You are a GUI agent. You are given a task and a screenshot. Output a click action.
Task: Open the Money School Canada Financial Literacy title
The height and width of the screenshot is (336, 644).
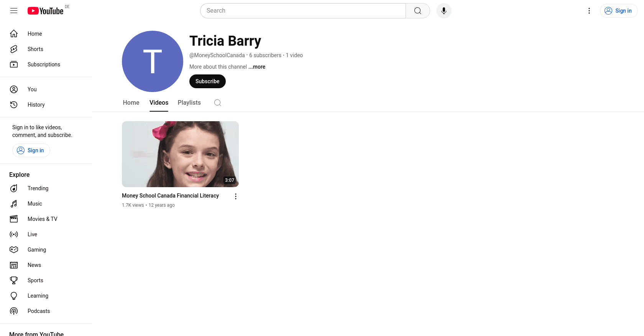click(170, 196)
